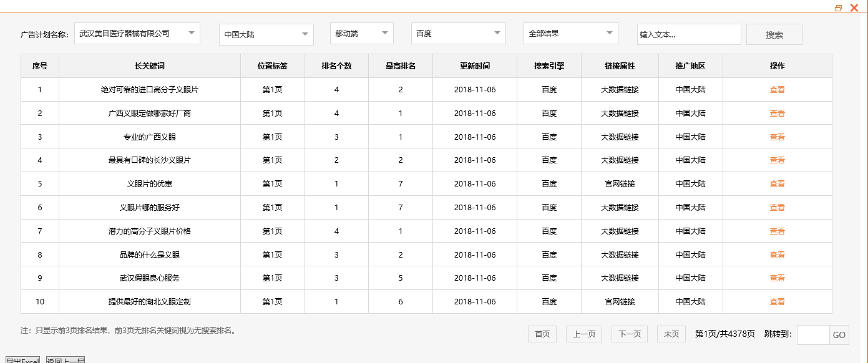Image resolution: width=868 pixels, height=363 pixels.
Task: Open the 百度 search engine dropdown
Action: pos(458,33)
